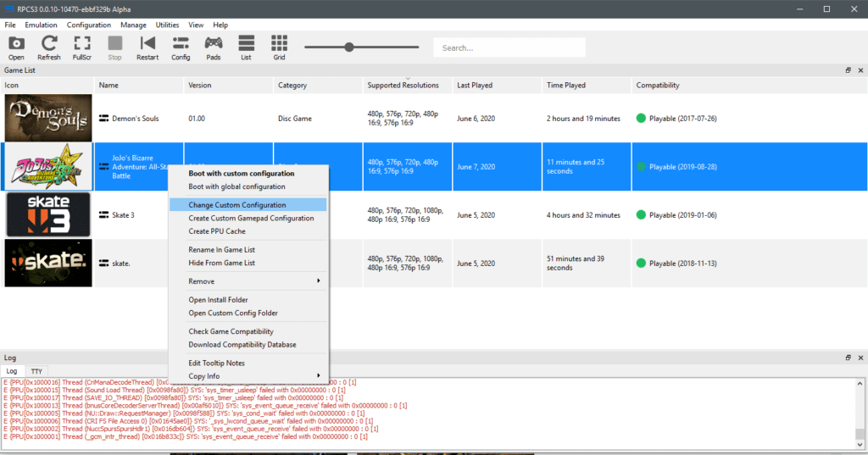Switch to Grid view icon

click(x=279, y=47)
